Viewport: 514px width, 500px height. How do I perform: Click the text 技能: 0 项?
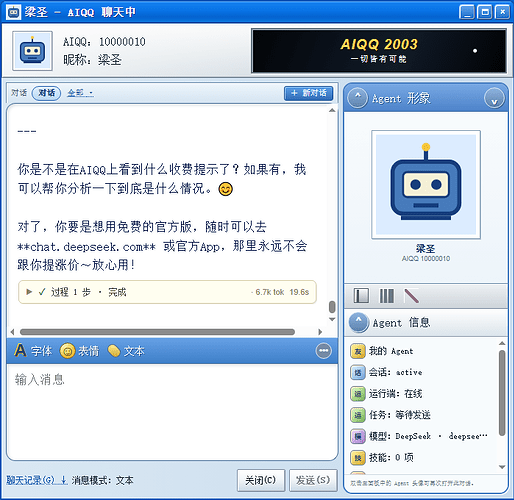(391, 458)
